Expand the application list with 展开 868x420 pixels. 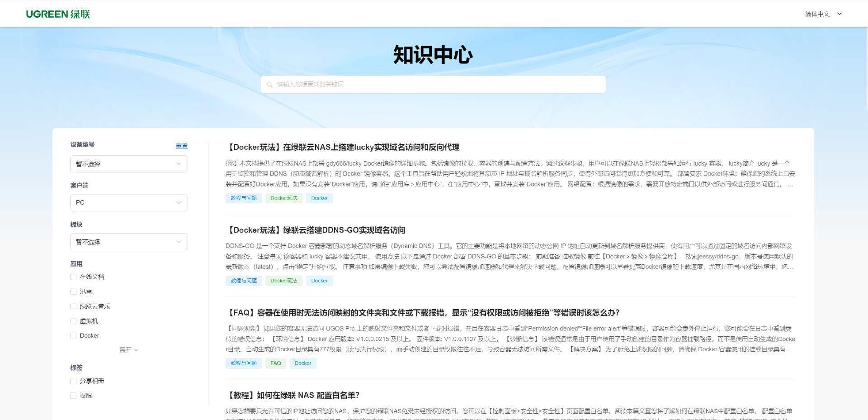click(x=129, y=350)
